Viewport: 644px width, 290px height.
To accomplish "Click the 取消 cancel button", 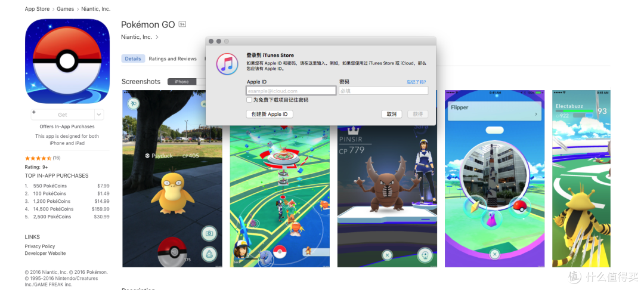I will [x=392, y=114].
